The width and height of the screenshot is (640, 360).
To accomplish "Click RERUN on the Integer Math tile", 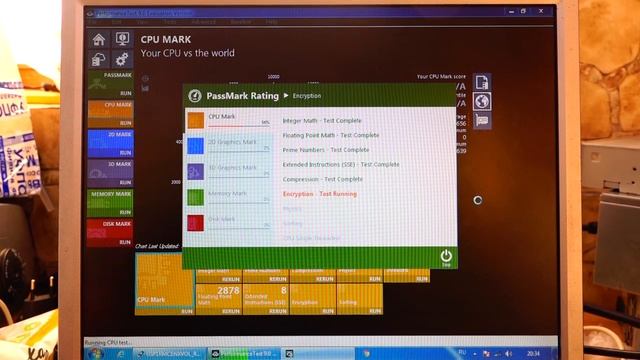I will coord(231,279).
